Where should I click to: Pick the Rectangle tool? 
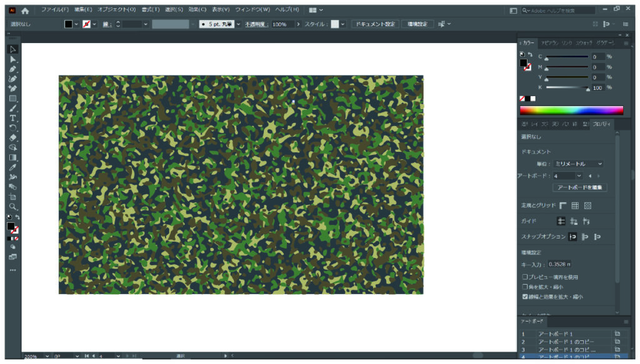coord(12,99)
